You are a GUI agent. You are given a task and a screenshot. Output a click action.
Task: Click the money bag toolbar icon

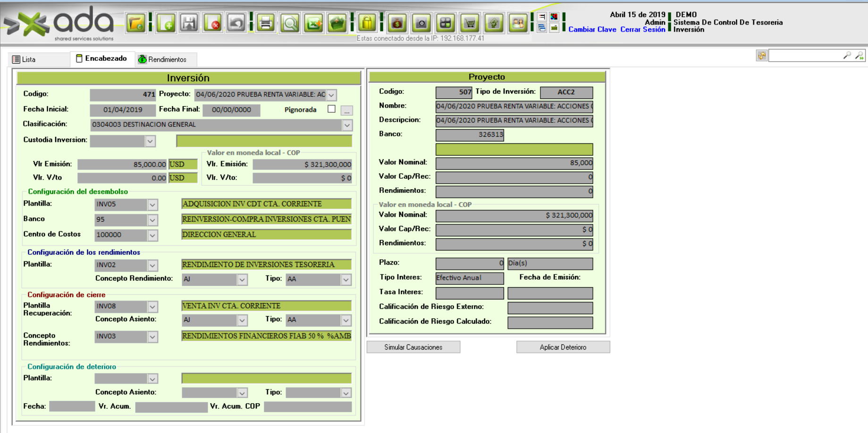[x=397, y=23]
